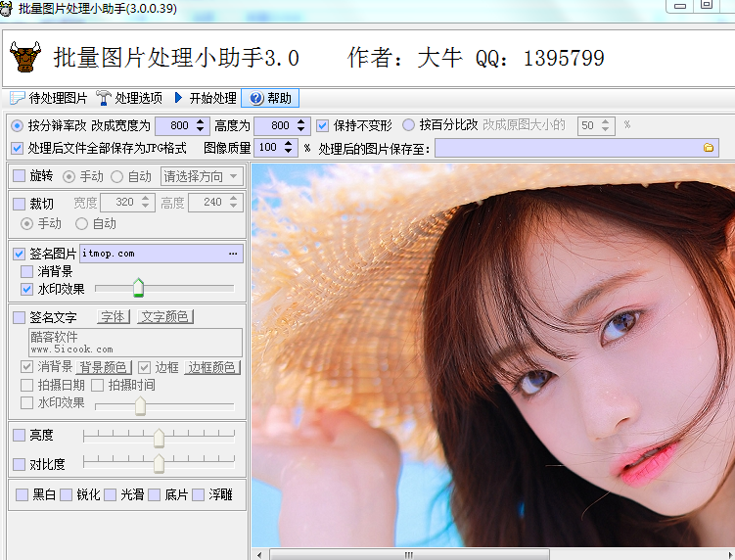Select 按分辨率改 radio button
This screenshot has width=735, height=560.
(x=17, y=125)
